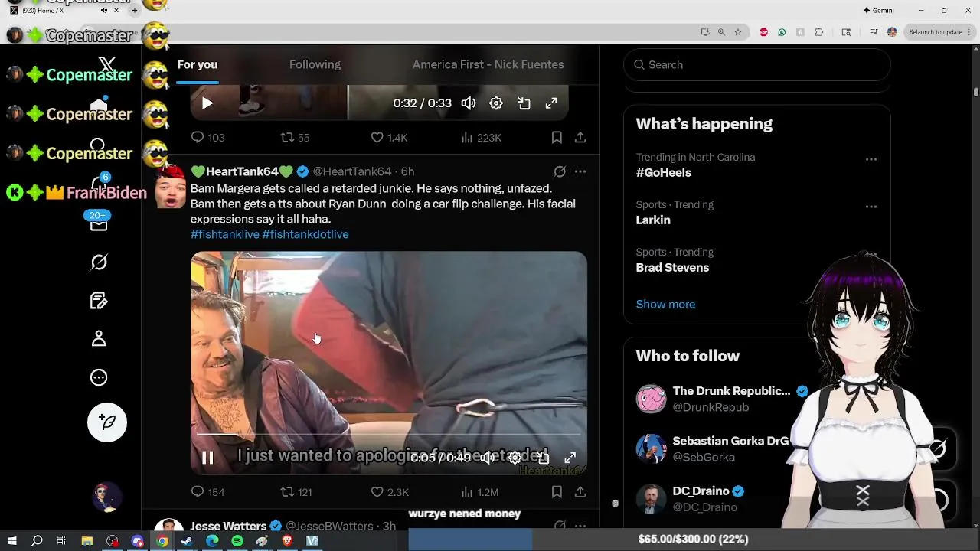The height and width of the screenshot is (551, 980).
Task: Click Show more under What's happening
Action: pyautogui.click(x=665, y=305)
